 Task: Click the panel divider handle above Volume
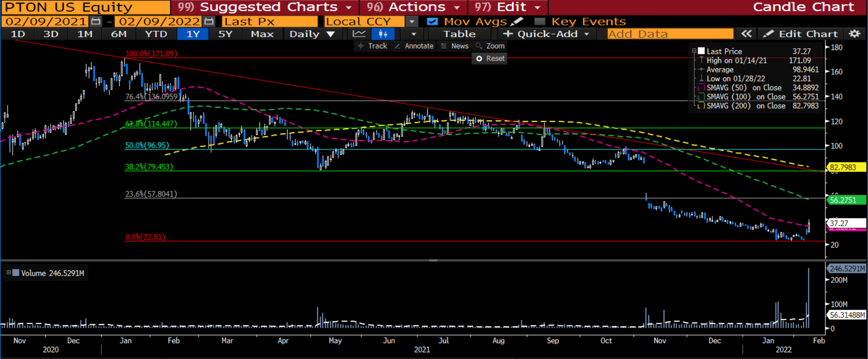434,260
